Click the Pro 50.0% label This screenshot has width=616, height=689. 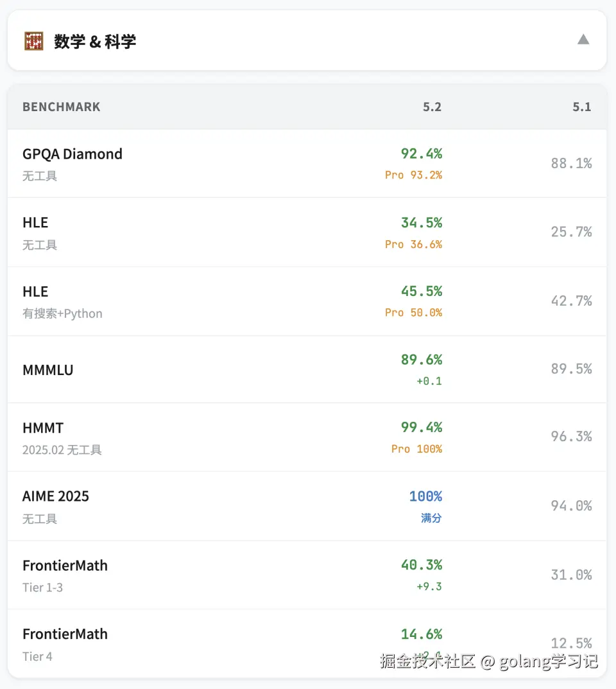413,313
